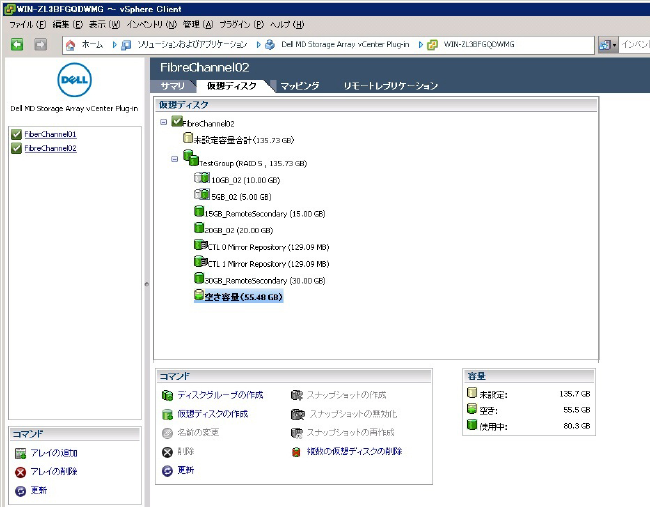Click the Create Virtual Disk command icon

(167, 414)
